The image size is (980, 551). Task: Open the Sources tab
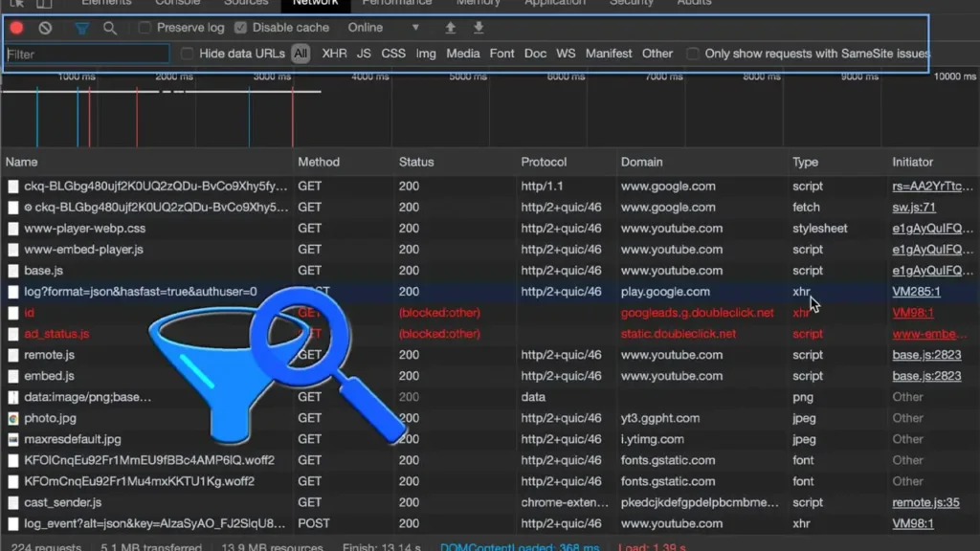coord(246,3)
